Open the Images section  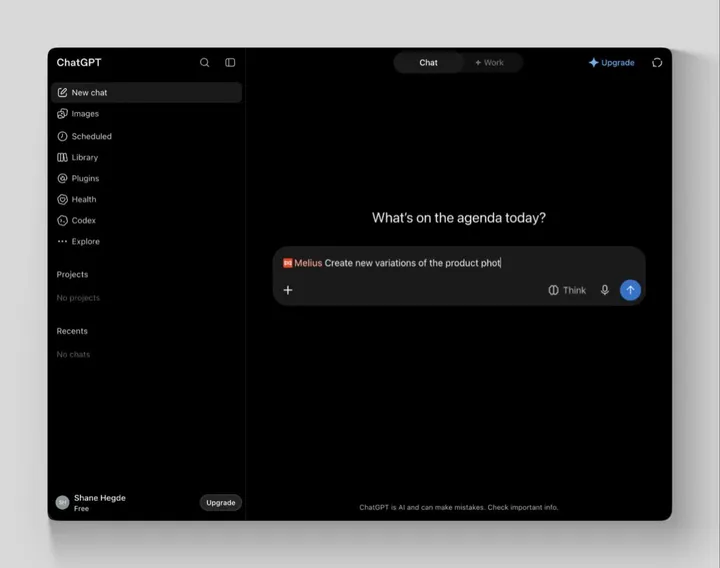pyautogui.click(x=146, y=114)
